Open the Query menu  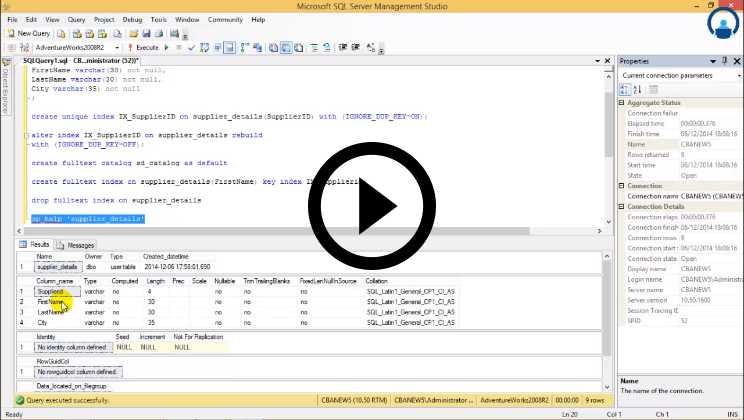76,19
